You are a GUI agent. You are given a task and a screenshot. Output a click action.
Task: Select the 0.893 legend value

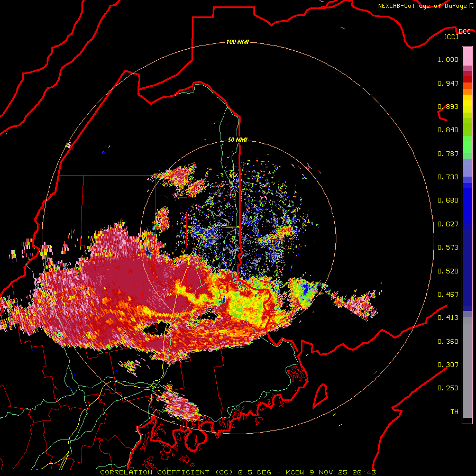click(448, 106)
